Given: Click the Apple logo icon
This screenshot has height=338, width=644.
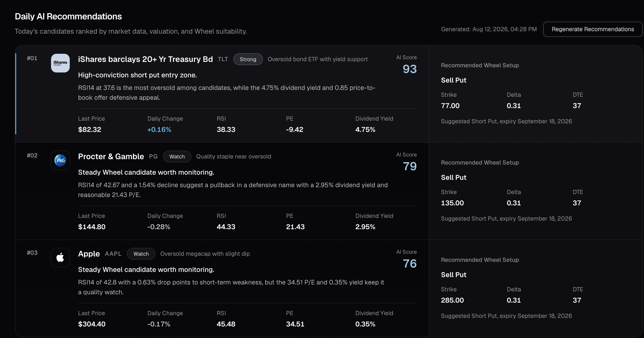Looking at the screenshot, I should (x=60, y=257).
